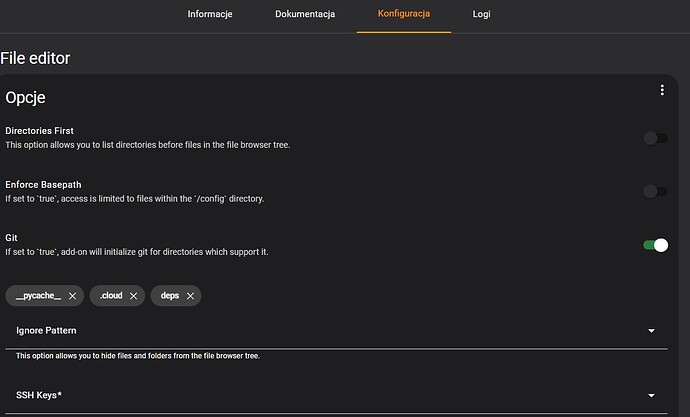This screenshot has width=690, height=417.
Task: Select the Konfiguracja tab
Action: 404,15
